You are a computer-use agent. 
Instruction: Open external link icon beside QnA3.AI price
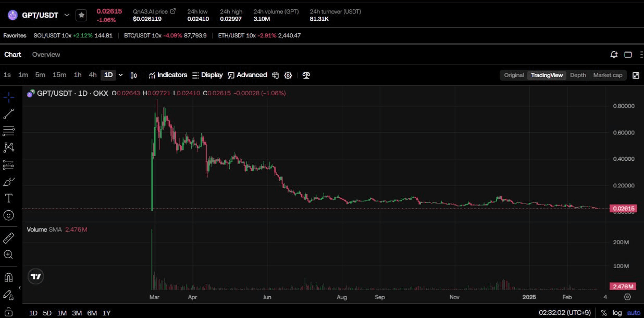(x=173, y=11)
